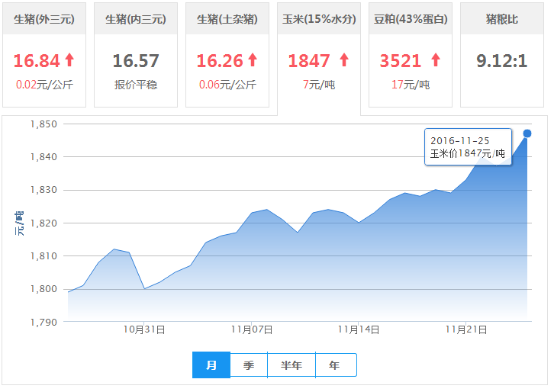This screenshot has height=392, width=554.
Task: Click the 1,840 y-axis label
Action: (x=43, y=157)
